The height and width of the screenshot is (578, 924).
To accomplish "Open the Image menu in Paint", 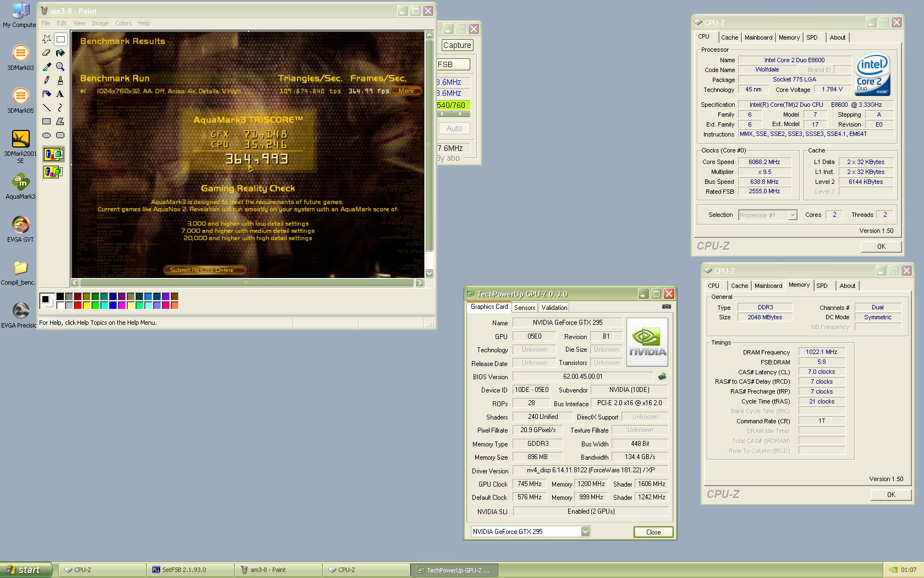I will (100, 23).
